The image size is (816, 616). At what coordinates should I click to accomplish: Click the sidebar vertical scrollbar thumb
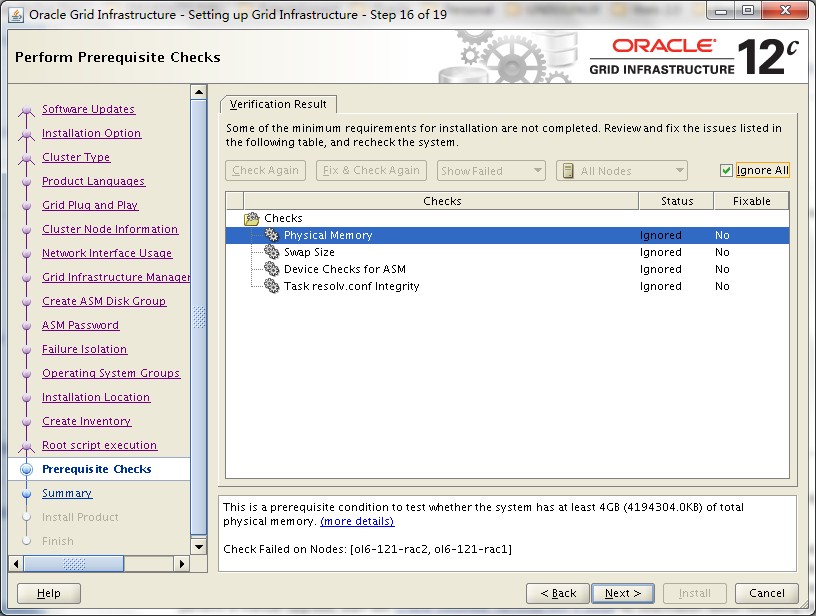pos(199,317)
